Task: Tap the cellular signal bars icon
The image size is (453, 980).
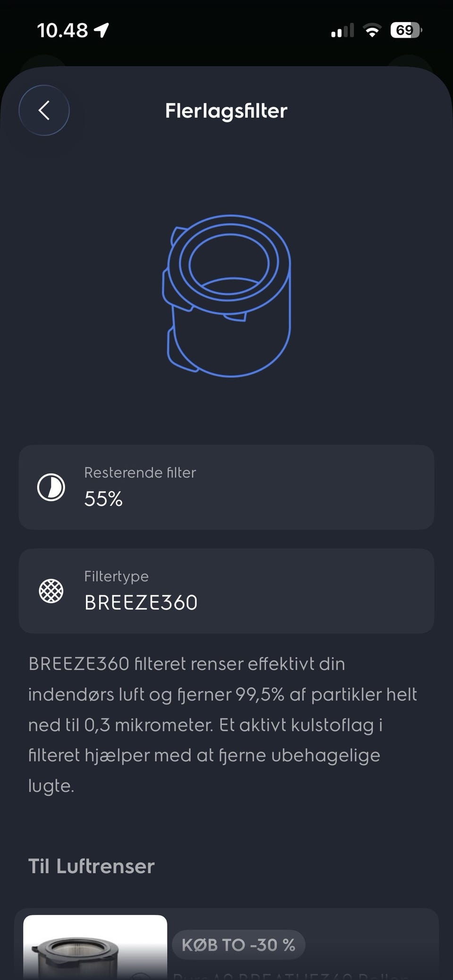Action: coord(342,31)
